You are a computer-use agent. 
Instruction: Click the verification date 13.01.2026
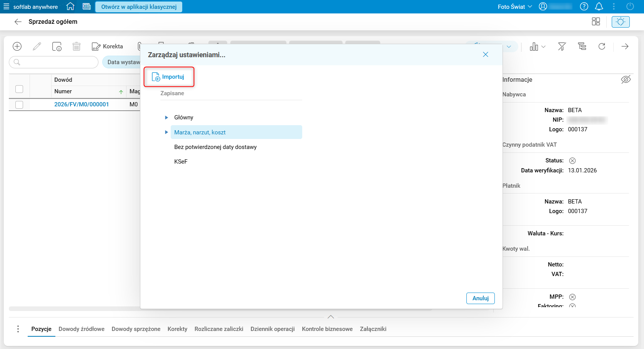[x=582, y=170]
